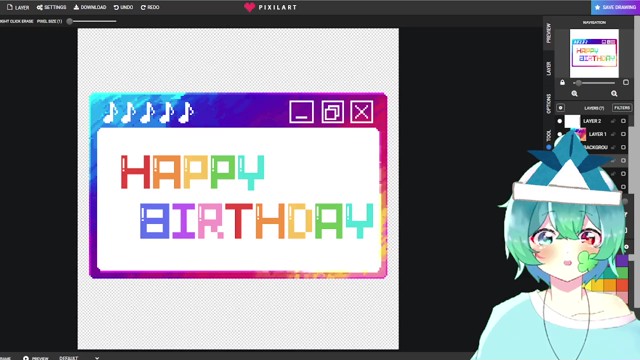Switch to the Tool side tab
The width and height of the screenshot is (640, 360).
click(x=549, y=136)
